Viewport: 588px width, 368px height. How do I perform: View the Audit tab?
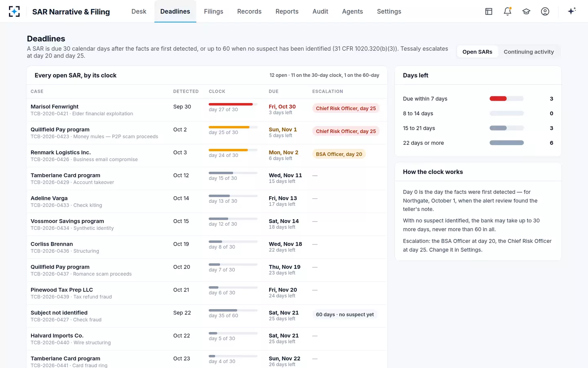pos(321,11)
